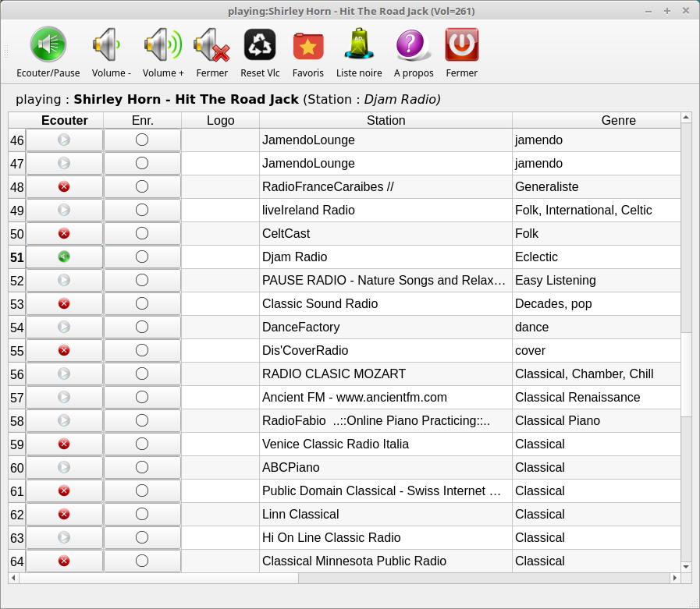
Task: Click the green playing icon for Djam Radio
Action: pyautogui.click(x=64, y=257)
